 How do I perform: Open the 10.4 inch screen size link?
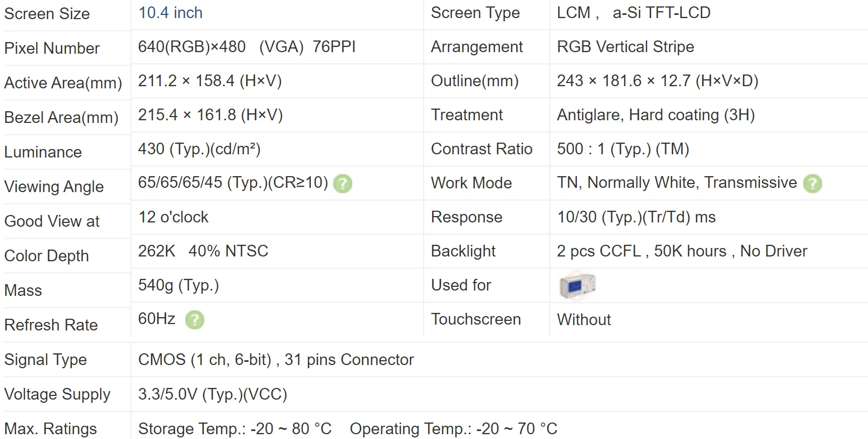170,13
